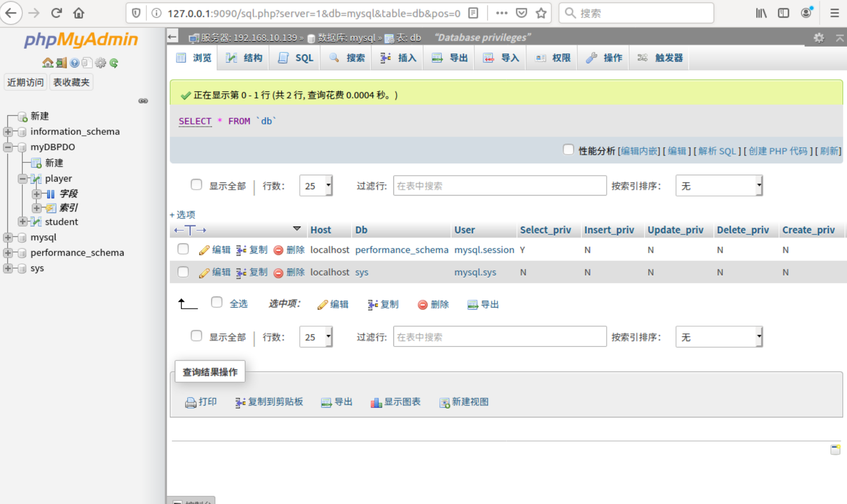This screenshot has height=504, width=847.
Task: Enable the performance profiling checkbox
Action: click(568, 150)
